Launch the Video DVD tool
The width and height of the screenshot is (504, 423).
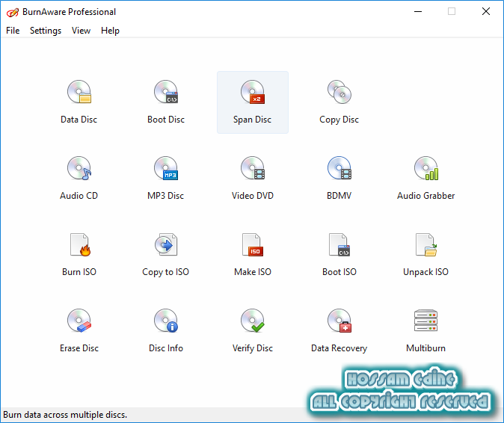click(x=253, y=179)
